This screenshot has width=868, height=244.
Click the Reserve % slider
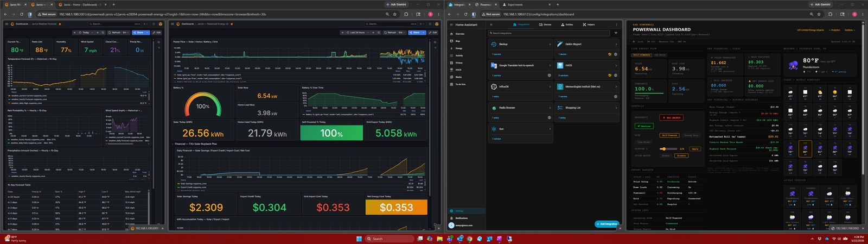click(668, 149)
